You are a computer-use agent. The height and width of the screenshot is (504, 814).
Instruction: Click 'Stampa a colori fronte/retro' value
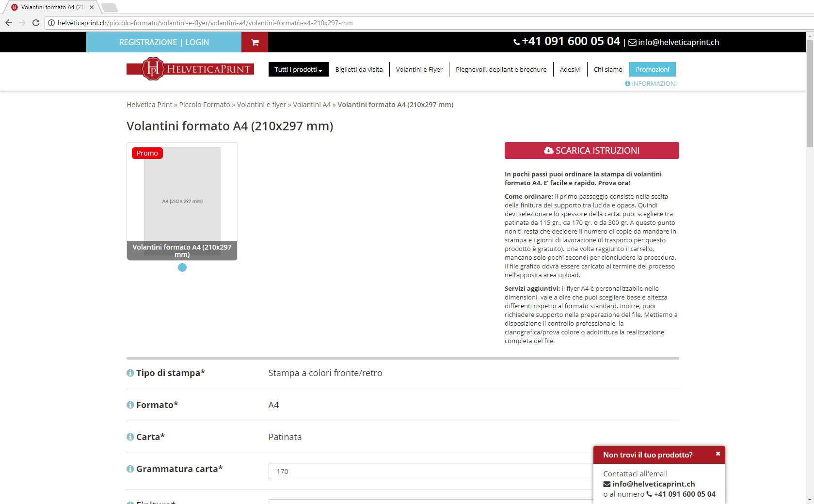coord(325,373)
